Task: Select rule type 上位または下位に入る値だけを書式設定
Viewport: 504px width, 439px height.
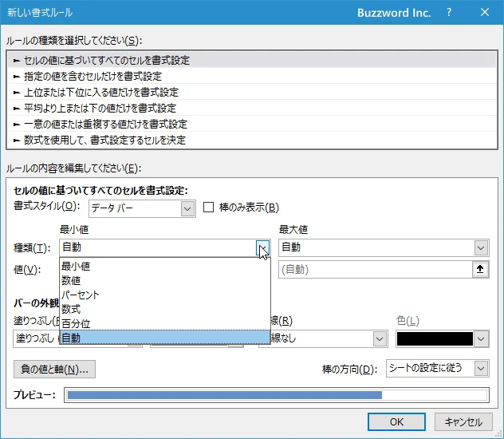Action: point(252,93)
